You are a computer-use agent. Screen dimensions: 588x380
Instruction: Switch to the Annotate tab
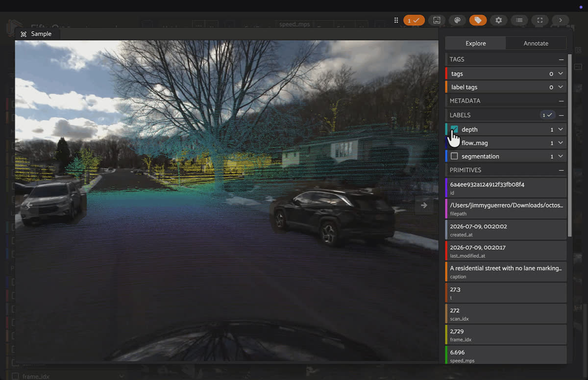[x=536, y=43]
